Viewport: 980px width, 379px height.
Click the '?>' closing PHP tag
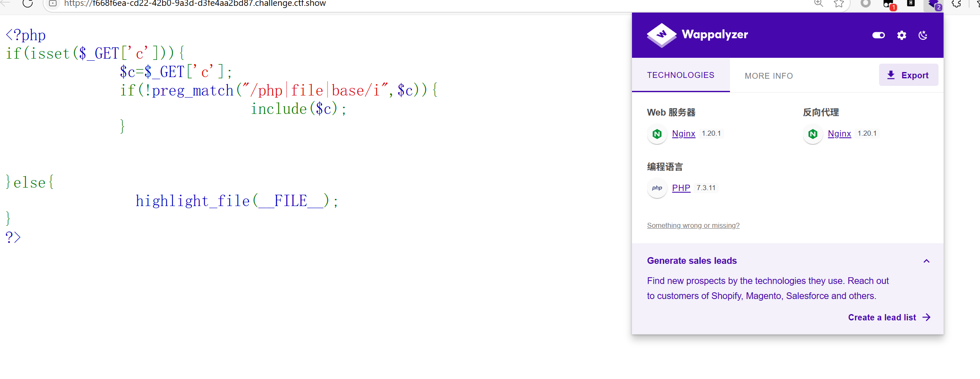(x=13, y=237)
